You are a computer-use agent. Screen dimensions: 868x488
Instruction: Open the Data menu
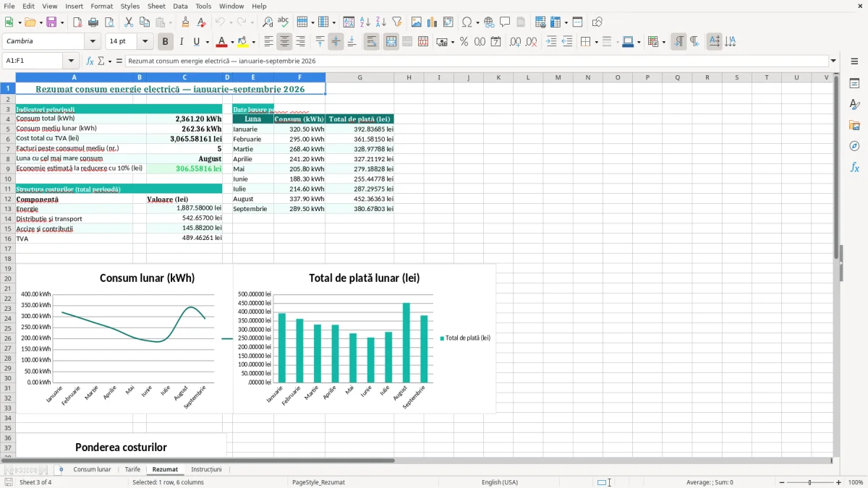tap(180, 6)
